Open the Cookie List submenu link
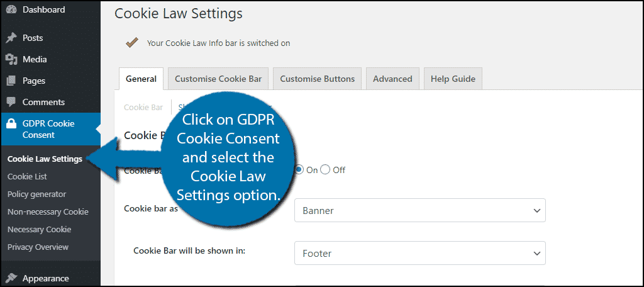644x287 pixels. 28,176
